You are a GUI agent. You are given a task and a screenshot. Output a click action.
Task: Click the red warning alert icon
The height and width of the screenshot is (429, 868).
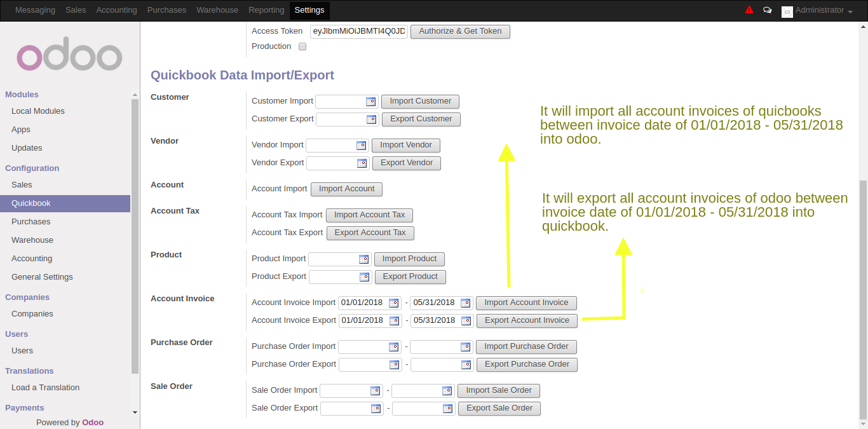749,10
